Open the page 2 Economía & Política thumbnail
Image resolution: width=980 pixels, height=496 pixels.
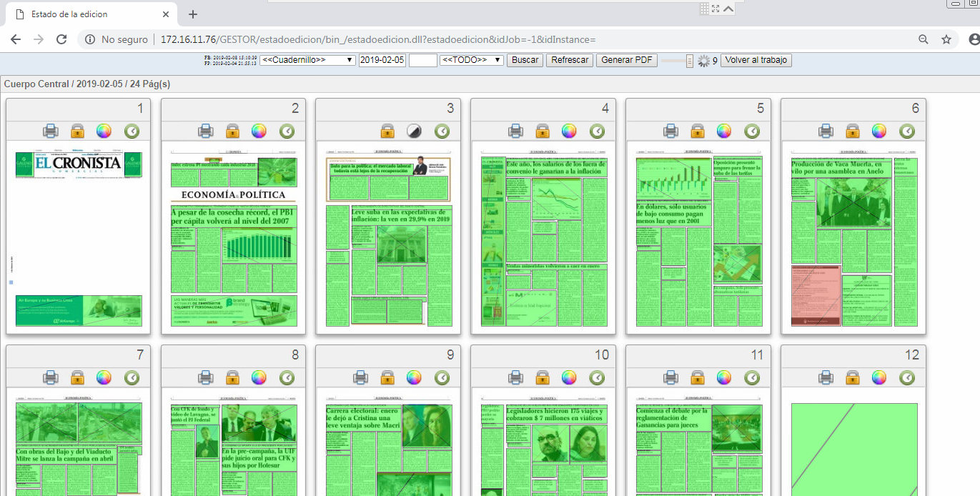pyautogui.click(x=233, y=237)
